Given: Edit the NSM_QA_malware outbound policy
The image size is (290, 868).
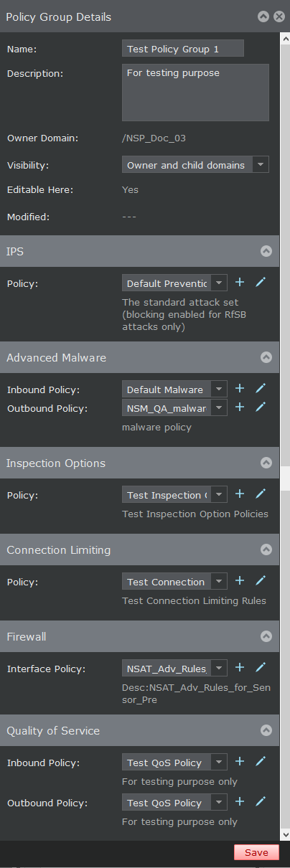Looking at the screenshot, I should point(261,407).
